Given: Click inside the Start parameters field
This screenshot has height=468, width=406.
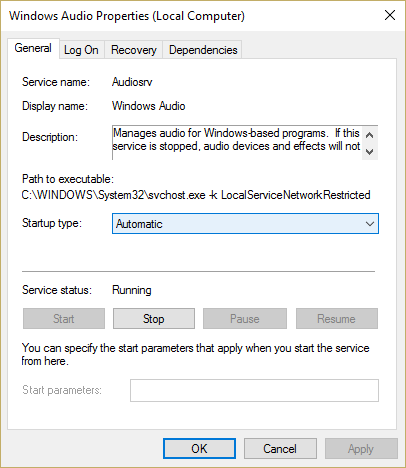Looking at the screenshot, I should pos(254,390).
